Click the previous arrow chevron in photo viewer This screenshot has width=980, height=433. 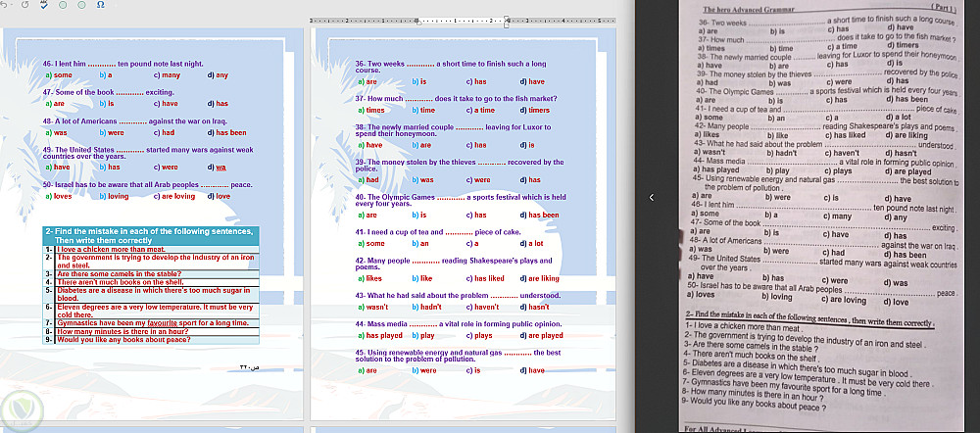click(x=651, y=198)
